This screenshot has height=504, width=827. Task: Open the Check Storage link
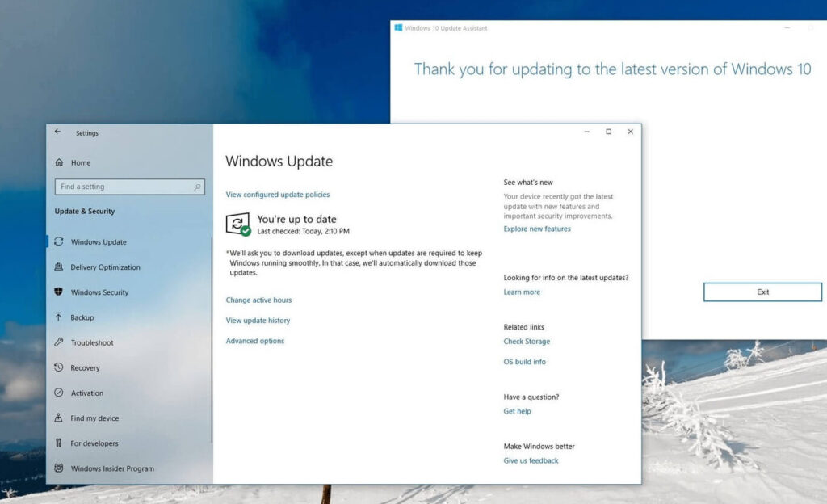(x=526, y=341)
